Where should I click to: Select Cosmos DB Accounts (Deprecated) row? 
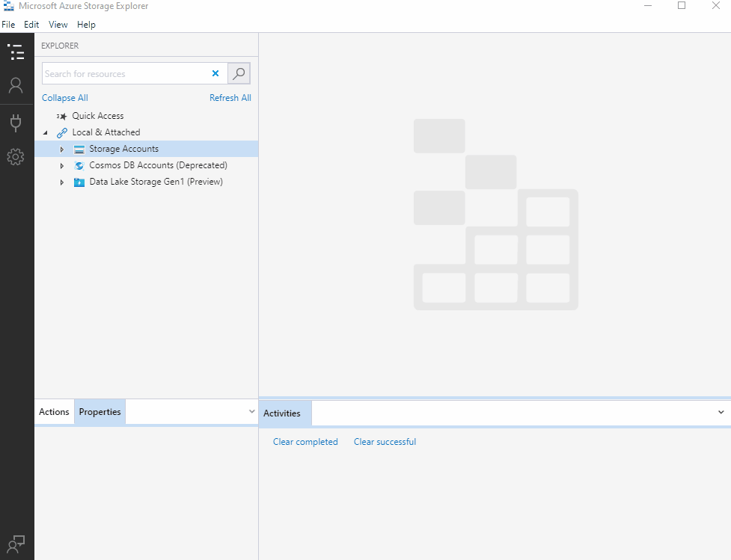click(x=147, y=165)
